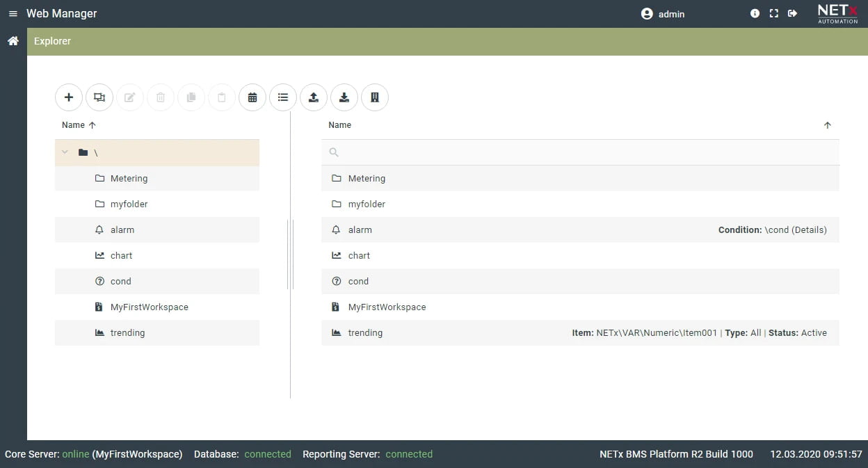The height and width of the screenshot is (468, 868).
Task: Click the Explorer header title
Action: 53,41
